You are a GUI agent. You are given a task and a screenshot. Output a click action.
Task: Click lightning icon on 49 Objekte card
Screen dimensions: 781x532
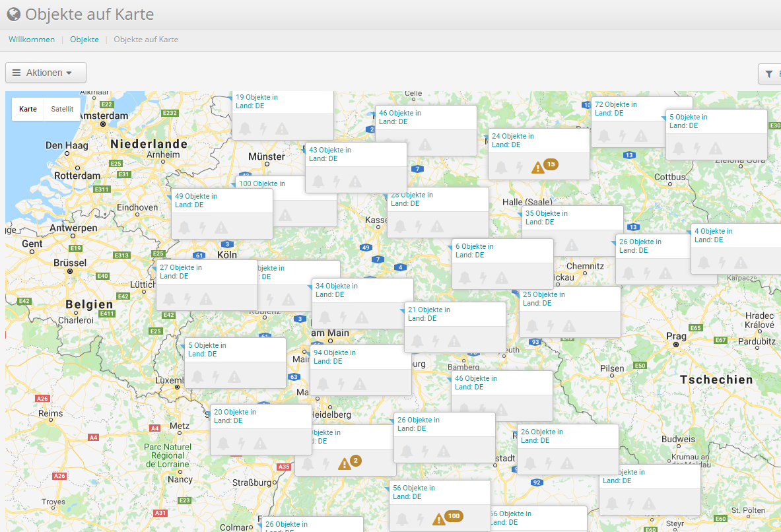(x=202, y=228)
